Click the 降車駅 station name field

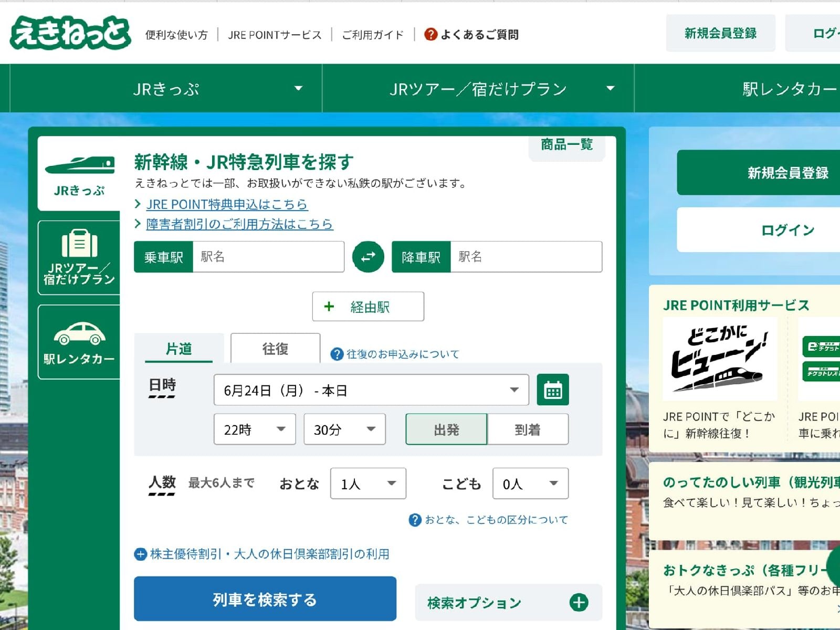(526, 257)
